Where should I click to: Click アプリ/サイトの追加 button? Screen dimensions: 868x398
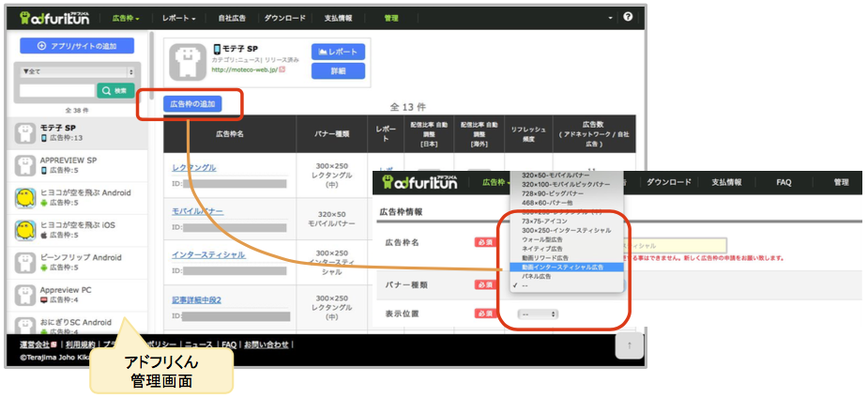click(x=77, y=46)
